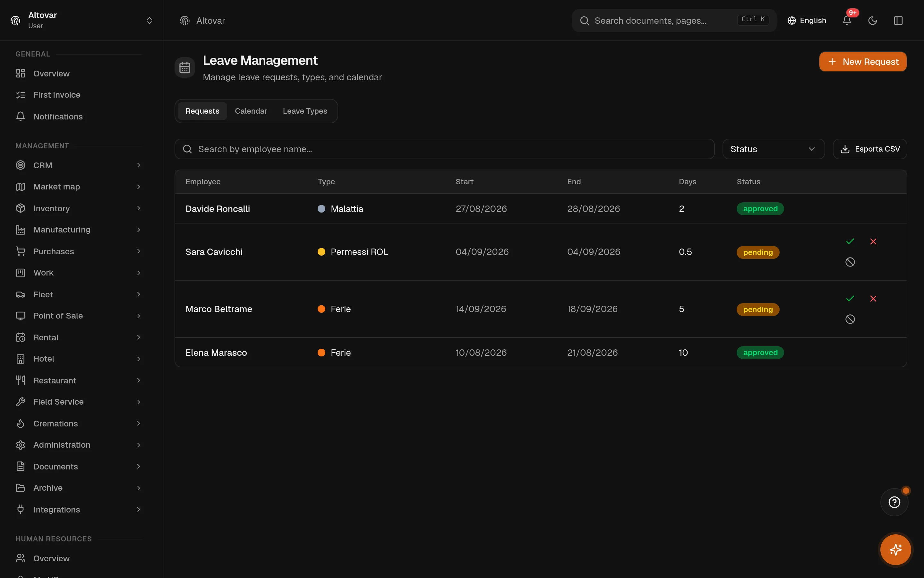Open First invoice checklist item
The width and height of the screenshot is (924, 578).
point(79,95)
